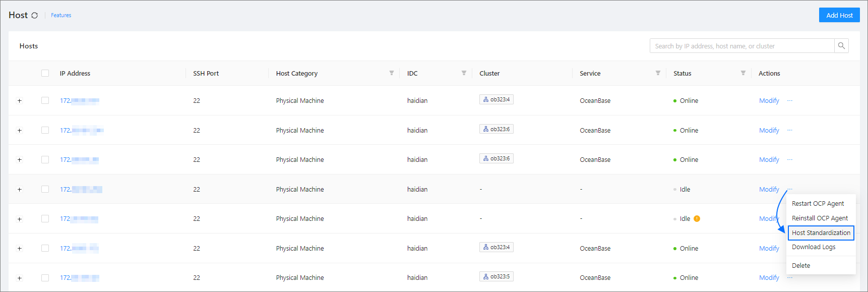Click the orange warning icon beside Idle
This screenshot has height=292, width=868.
coord(697,219)
